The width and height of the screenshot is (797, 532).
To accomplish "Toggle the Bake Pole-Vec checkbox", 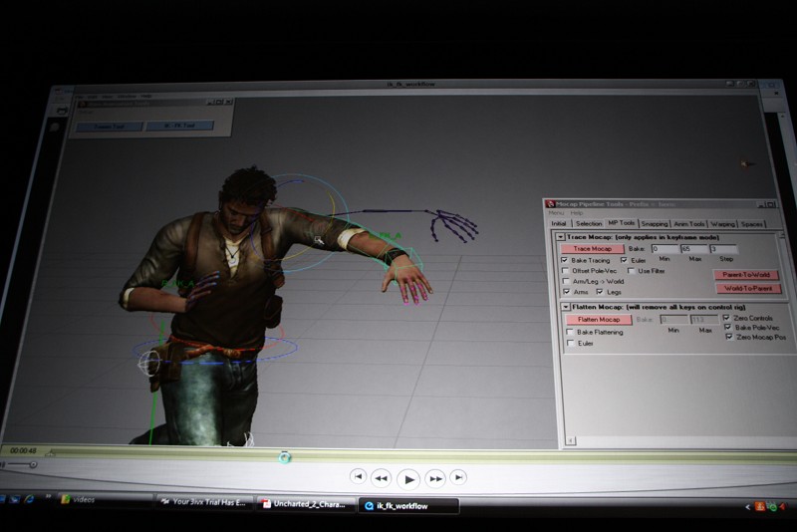I will [727, 327].
